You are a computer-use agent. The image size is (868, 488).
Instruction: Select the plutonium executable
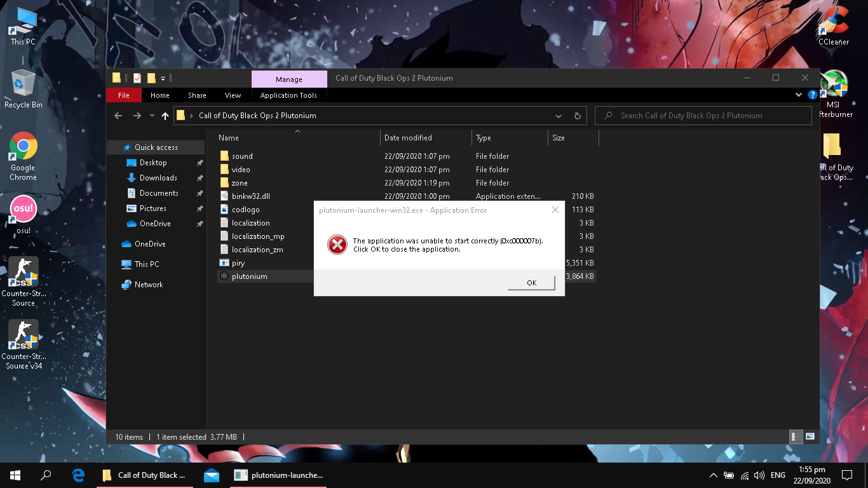point(249,276)
